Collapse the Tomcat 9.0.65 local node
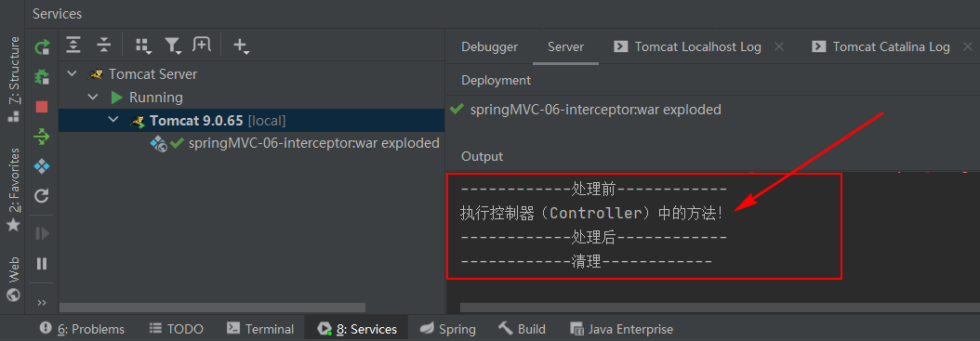This screenshot has width=980, height=341. [x=113, y=120]
